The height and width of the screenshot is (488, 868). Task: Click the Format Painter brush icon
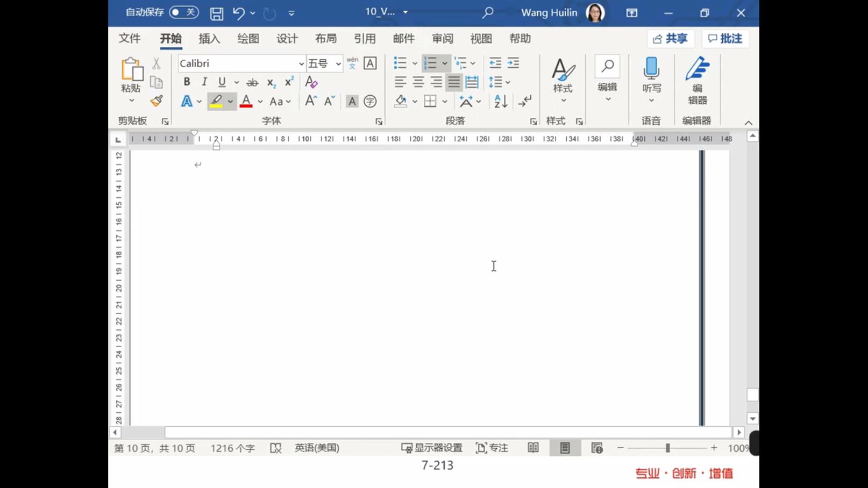(x=156, y=101)
